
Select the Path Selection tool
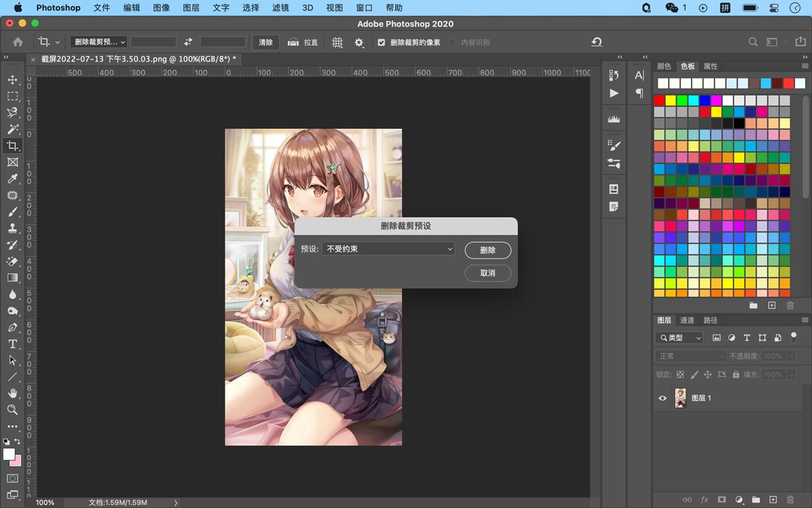pyautogui.click(x=12, y=360)
